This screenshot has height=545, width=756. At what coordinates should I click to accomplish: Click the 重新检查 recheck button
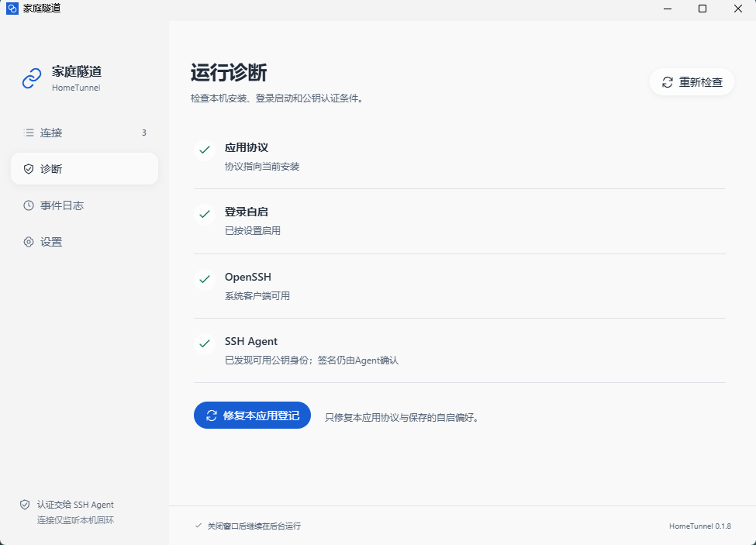692,82
